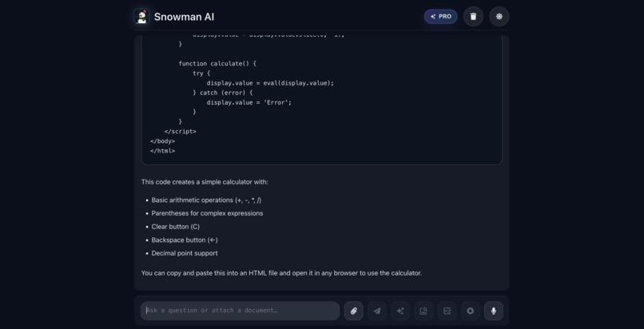Focus the 'Ask a question' input field
The height and width of the screenshot is (329, 644).
(241, 311)
